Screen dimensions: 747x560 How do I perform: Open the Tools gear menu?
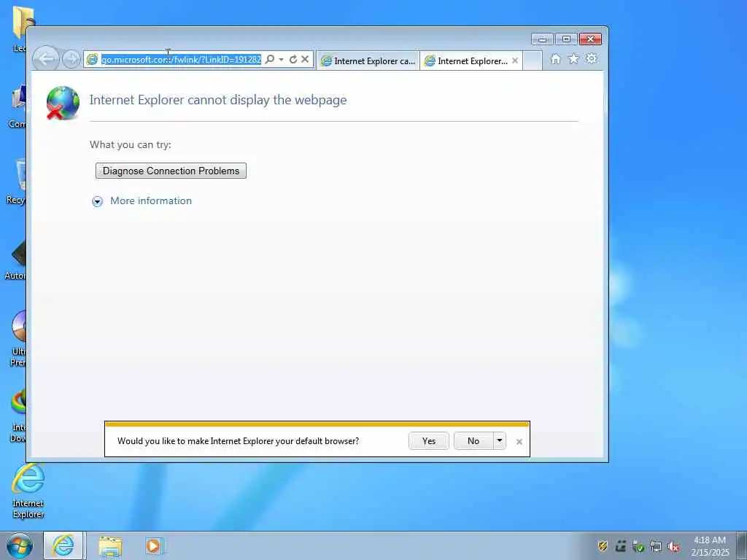[591, 59]
